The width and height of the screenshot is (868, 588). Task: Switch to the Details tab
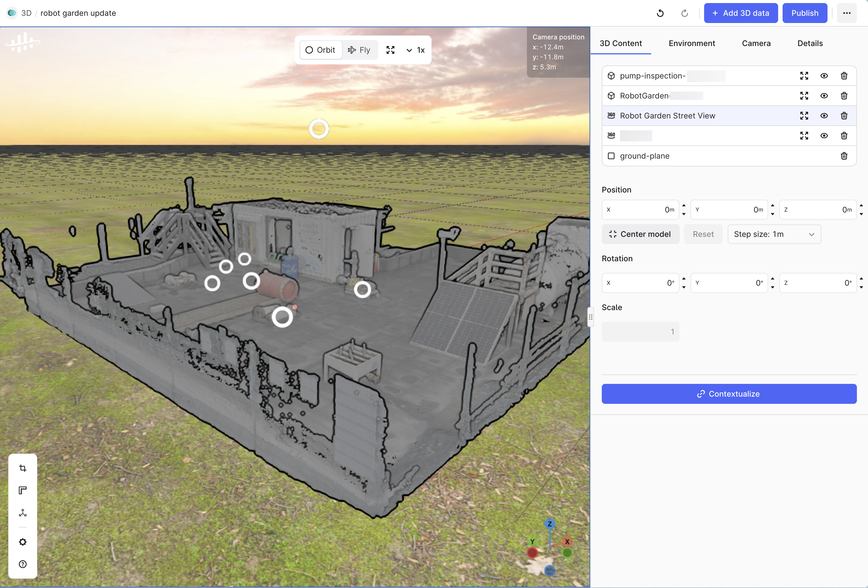tap(810, 43)
